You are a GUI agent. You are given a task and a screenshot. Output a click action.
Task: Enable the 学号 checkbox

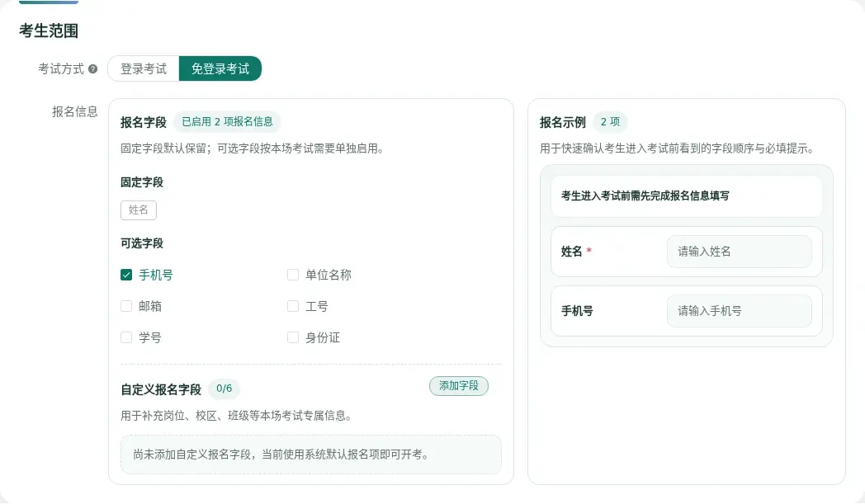click(126, 337)
